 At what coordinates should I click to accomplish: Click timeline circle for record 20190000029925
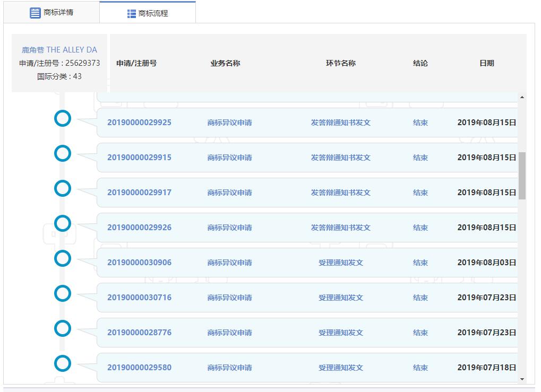pyautogui.click(x=63, y=118)
